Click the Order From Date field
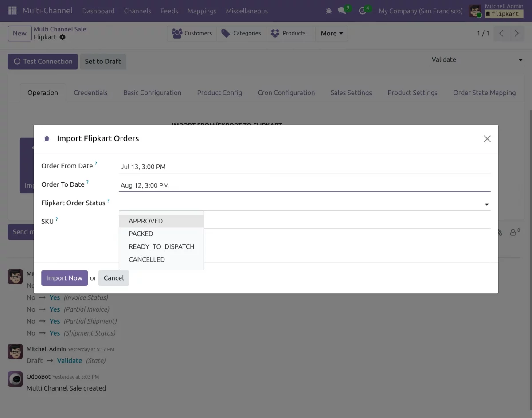 (305, 167)
